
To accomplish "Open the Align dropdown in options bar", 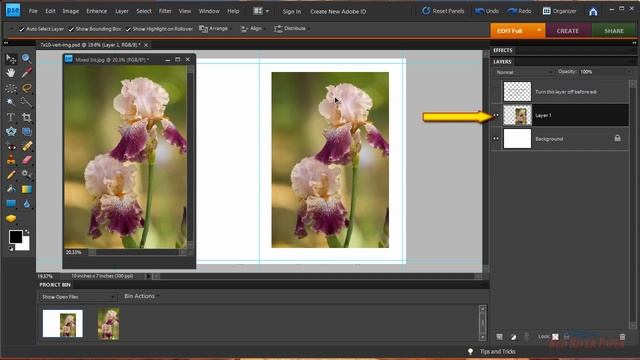I will (x=252, y=29).
